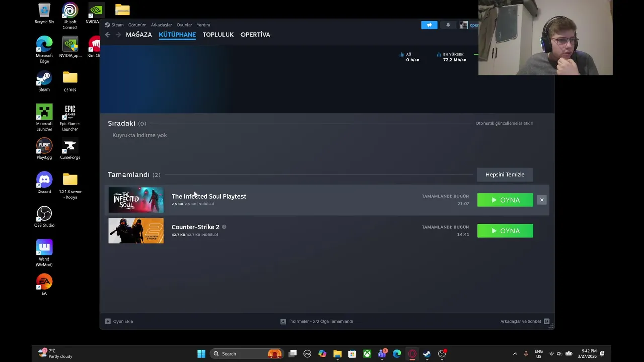Image resolution: width=644 pixels, height=362 pixels.
Task: Open the Steam announcements megaphone icon
Action: [x=429, y=25]
